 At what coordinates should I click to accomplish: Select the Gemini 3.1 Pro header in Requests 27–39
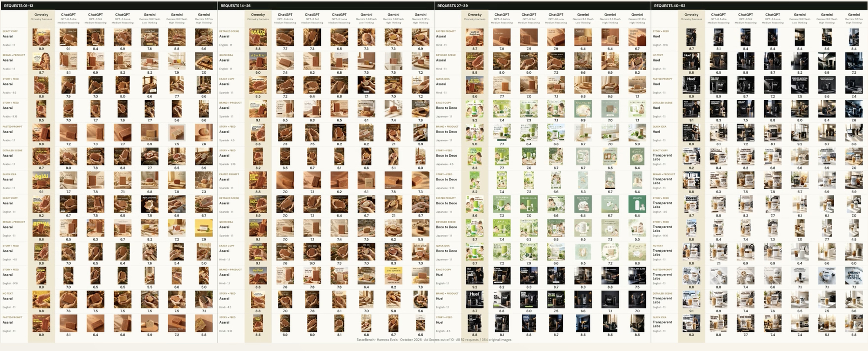pyautogui.click(x=637, y=18)
